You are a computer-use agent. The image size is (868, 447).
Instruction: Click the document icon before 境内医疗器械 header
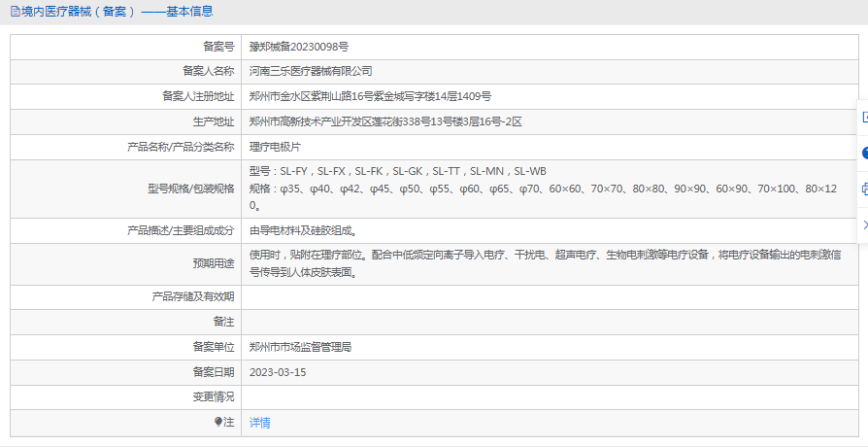(15, 11)
